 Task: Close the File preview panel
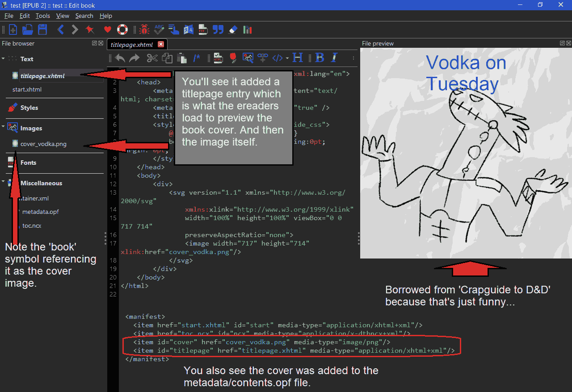click(568, 43)
